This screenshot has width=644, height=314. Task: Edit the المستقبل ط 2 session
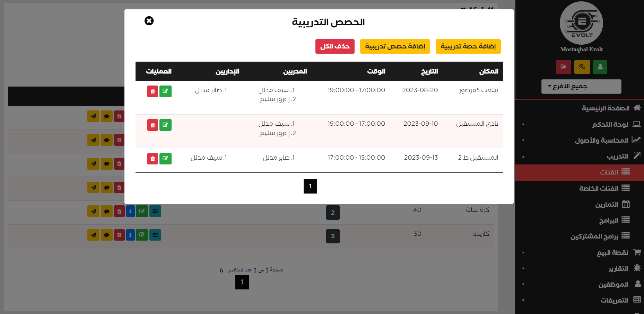coord(165,159)
